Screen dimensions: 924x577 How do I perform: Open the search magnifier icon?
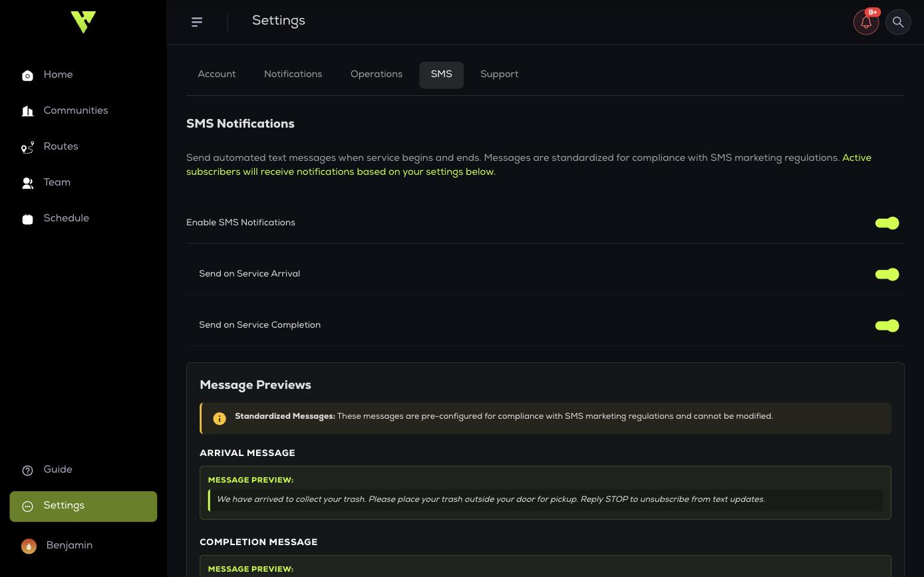[898, 22]
